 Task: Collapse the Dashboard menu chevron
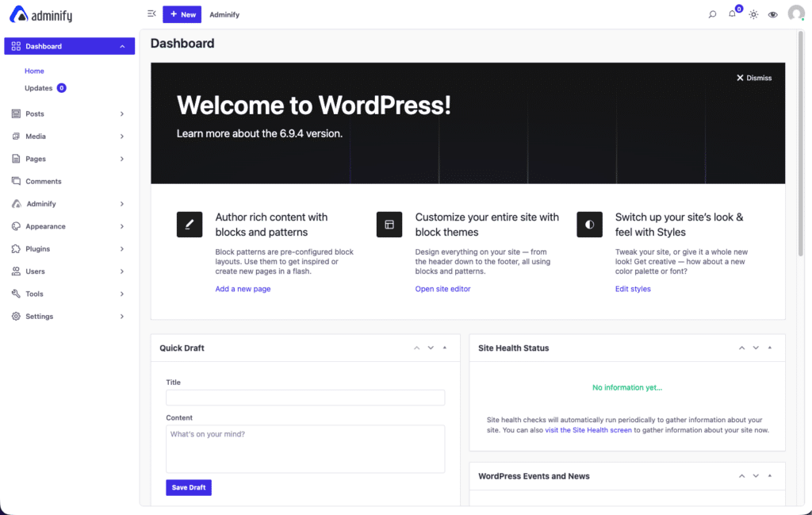pyautogui.click(x=122, y=47)
